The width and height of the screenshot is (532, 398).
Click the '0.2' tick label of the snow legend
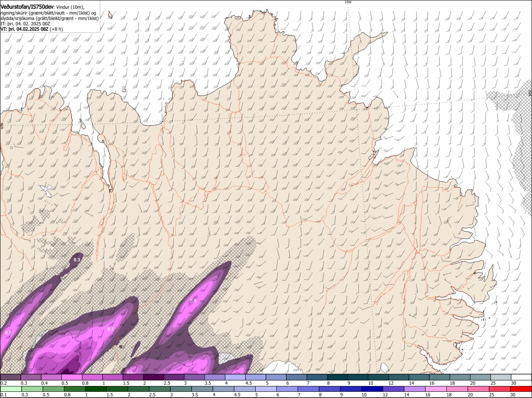click(3, 383)
